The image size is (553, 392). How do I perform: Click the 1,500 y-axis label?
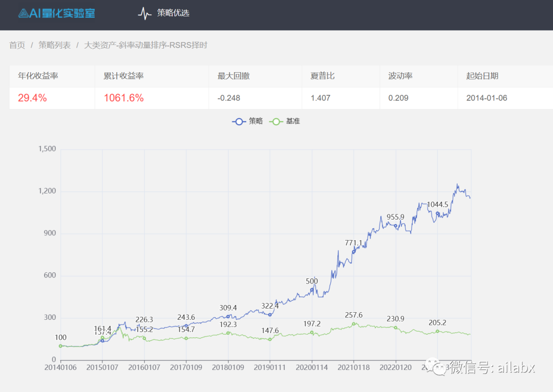tap(47, 149)
